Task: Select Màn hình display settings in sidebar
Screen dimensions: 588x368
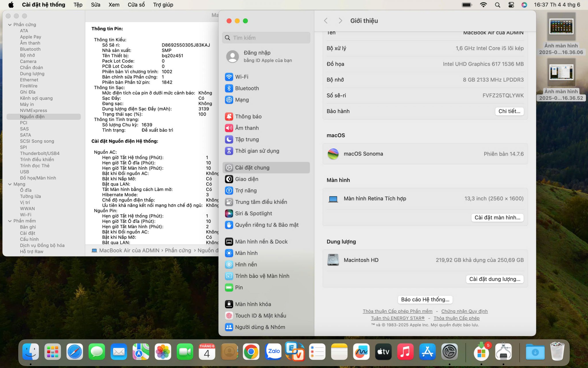Action: click(x=266, y=253)
